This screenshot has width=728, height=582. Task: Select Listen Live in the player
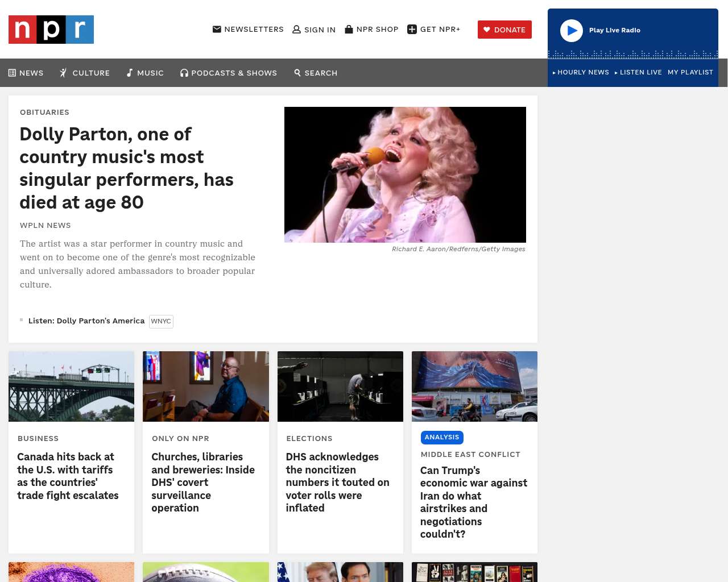[x=638, y=72]
